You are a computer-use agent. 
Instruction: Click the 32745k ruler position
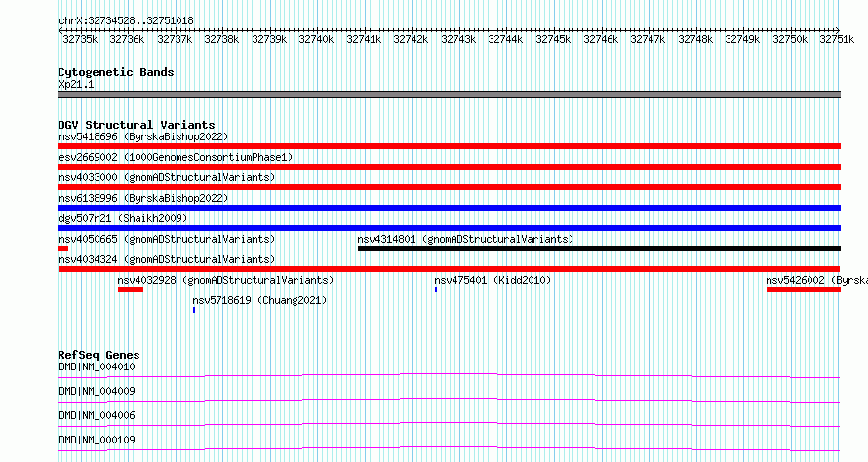(x=553, y=39)
